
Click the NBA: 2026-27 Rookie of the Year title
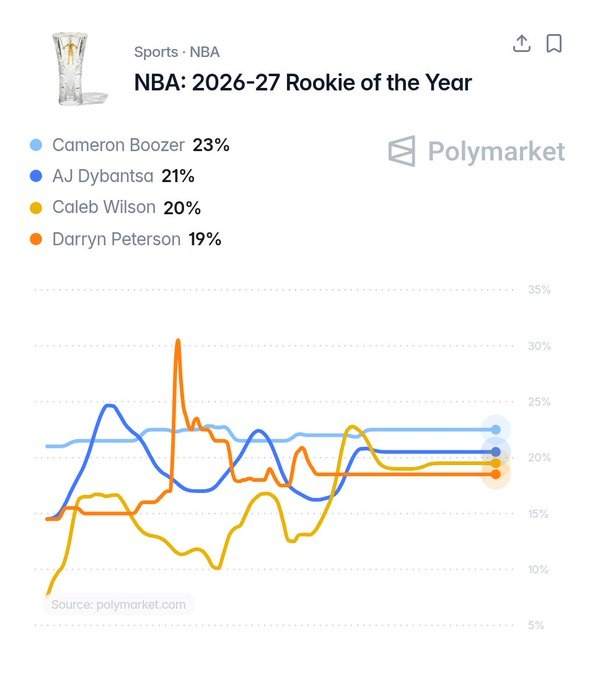click(x=303, y=82)
